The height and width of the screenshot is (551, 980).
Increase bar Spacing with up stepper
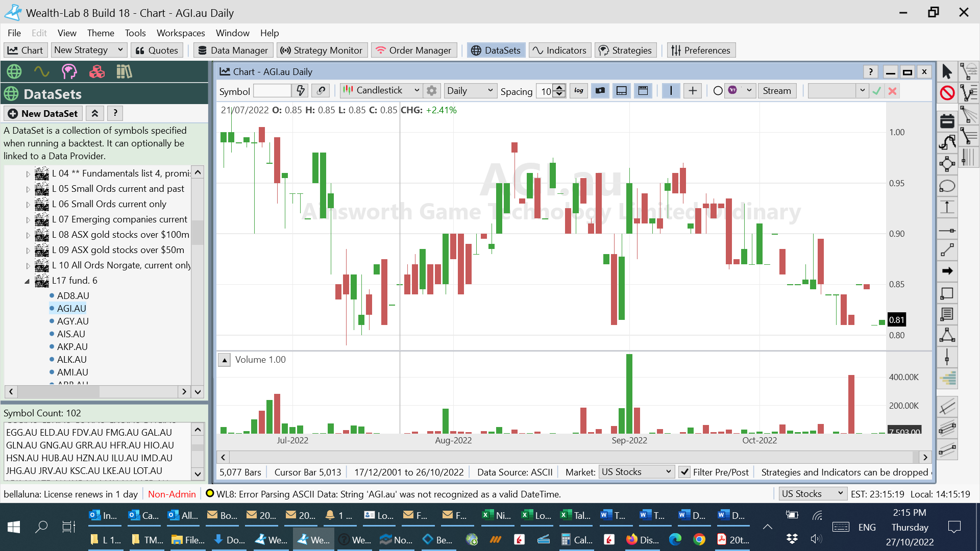click(x=560, y=87)
